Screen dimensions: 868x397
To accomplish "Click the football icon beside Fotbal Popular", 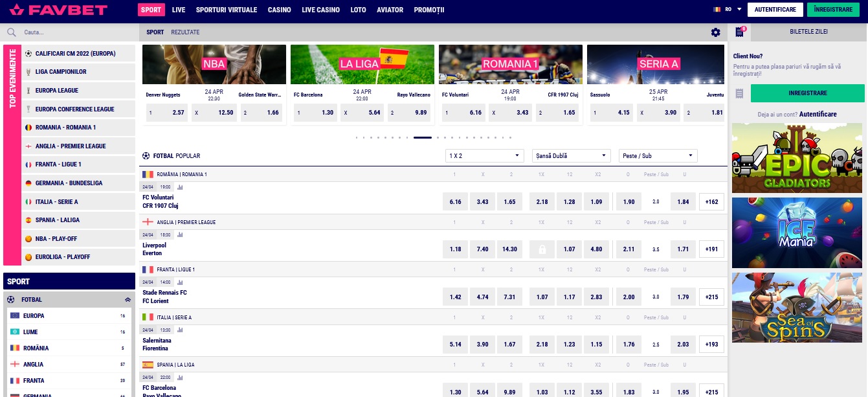I will [x=146, y=156].
